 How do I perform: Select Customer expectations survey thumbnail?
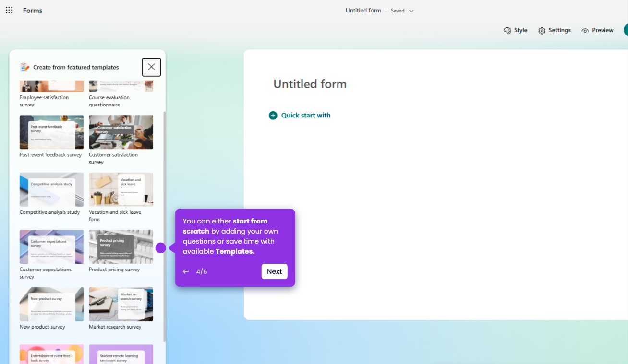(x=51, y=247)
